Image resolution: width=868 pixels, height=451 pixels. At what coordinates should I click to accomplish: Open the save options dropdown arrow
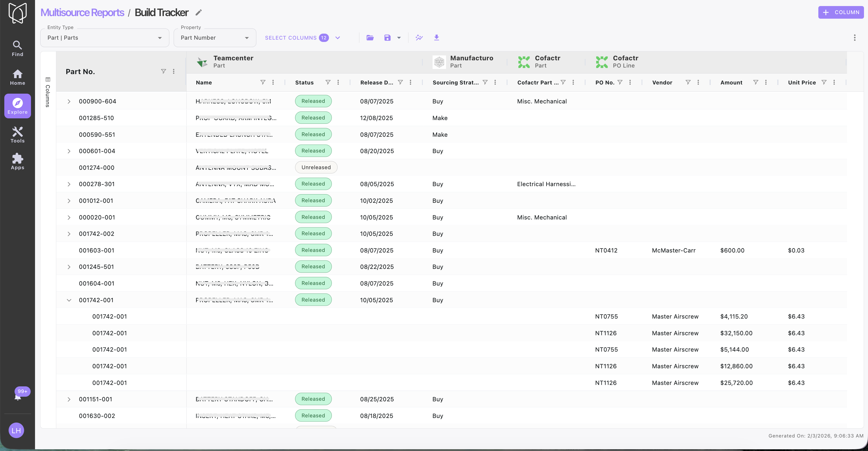click(399, 38)
